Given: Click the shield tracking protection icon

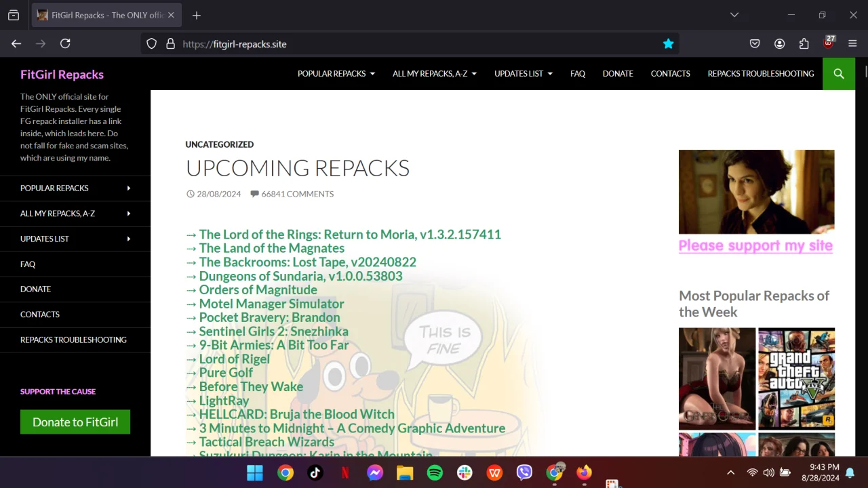Looking at the screenshot, I should pyautogui.click(x=152, y=43).
